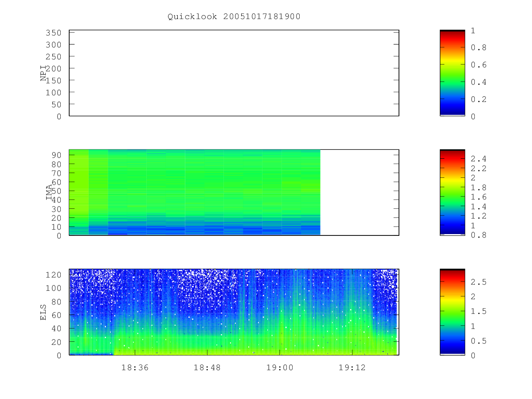This screenshot has height=399, width=532.
Task: Click the 40 tick on the ELS axis
Action: 58,329
